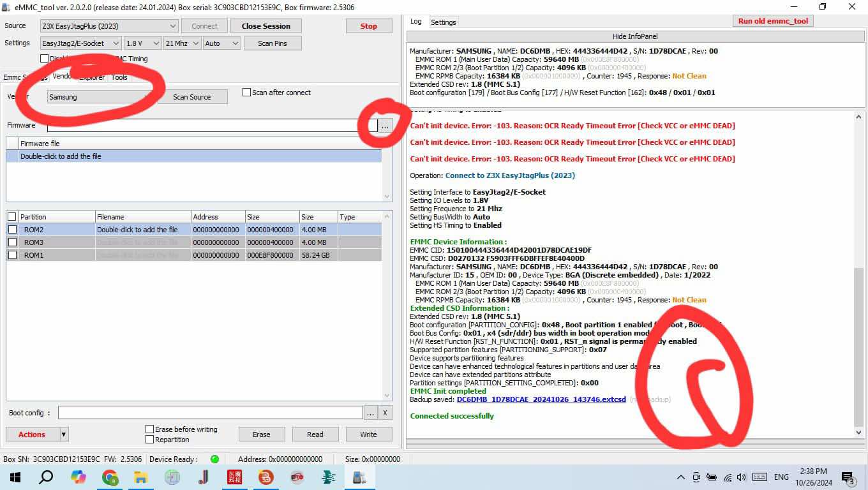
Task: Switch to the eMMC tool taskbar icon
Action: pos(359,477)
